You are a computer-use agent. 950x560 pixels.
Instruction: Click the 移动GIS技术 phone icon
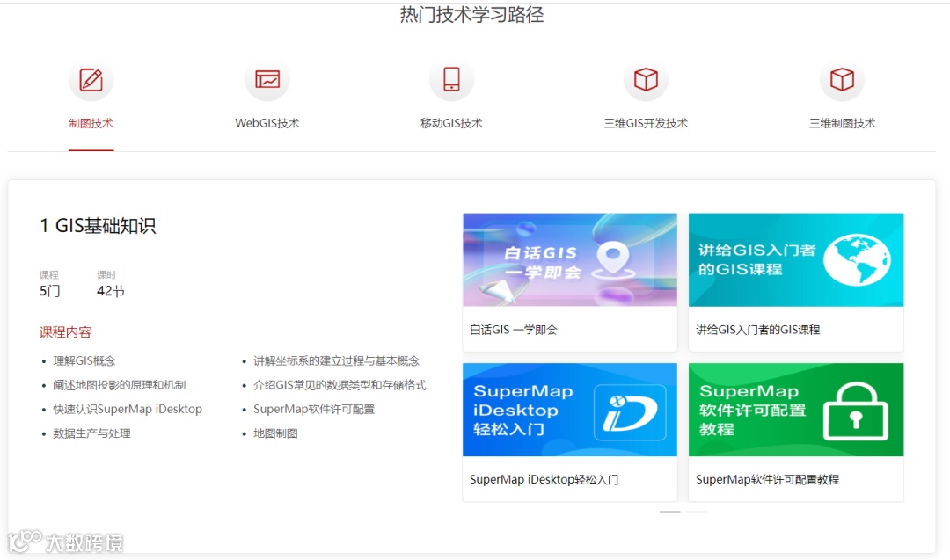451,80
